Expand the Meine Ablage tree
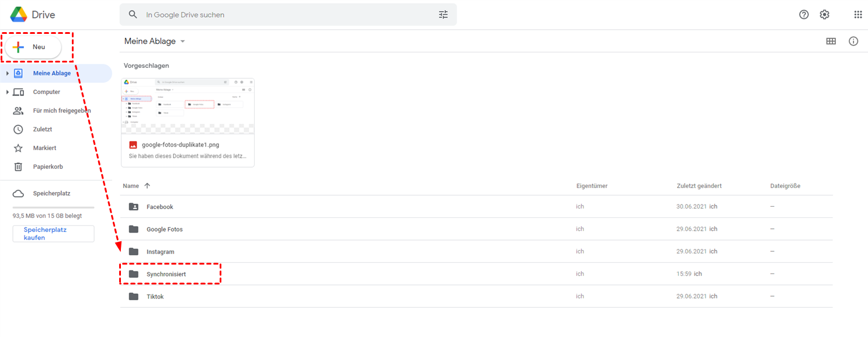The width and height of the screenshot is (868, 337). pos(8,74)
